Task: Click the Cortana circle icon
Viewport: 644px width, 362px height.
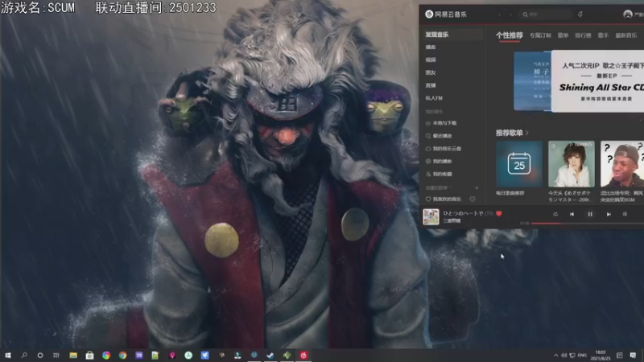Action: [40, 356]
